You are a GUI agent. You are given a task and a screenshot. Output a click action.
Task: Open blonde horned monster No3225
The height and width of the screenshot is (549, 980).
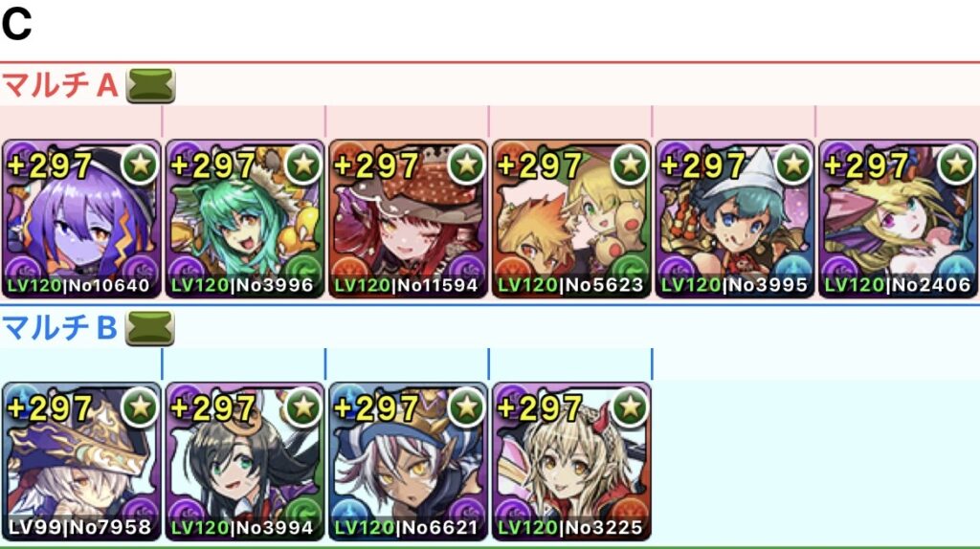pyautogui.click(x=572, y=462)
